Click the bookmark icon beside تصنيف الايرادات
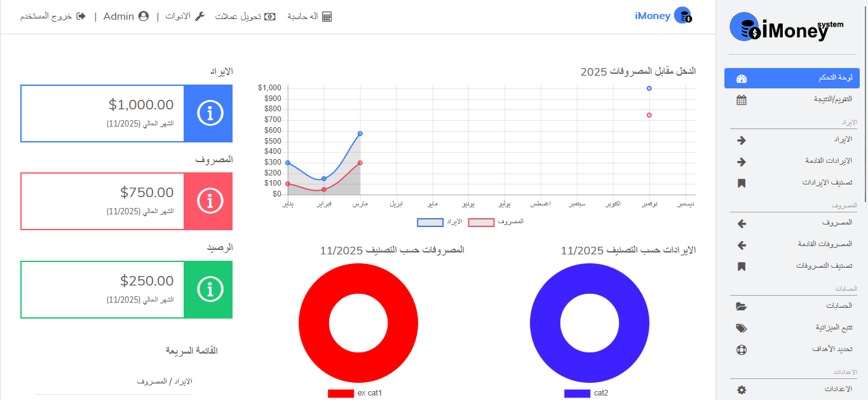Image resolution: width=868 pixels, height=400 pixels. [x=741, y=183]
